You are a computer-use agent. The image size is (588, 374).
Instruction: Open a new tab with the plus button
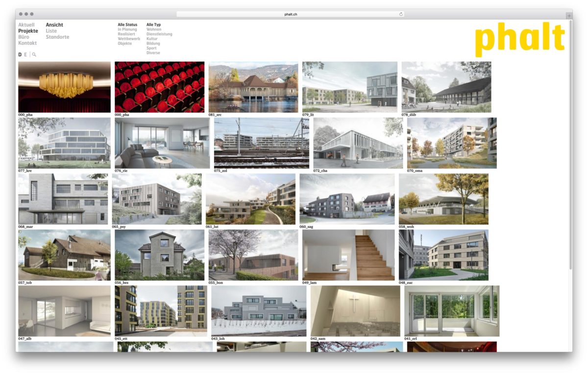[568, 16]
